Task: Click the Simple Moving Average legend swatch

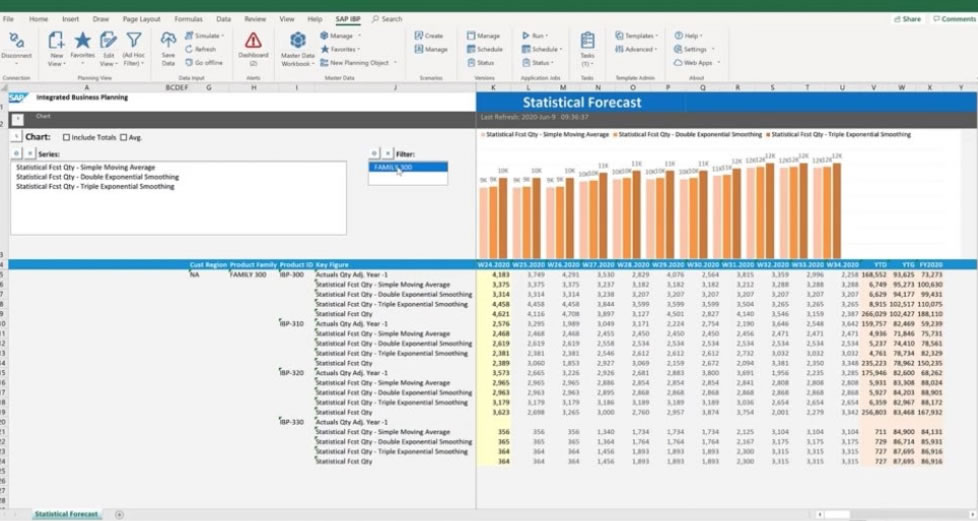Action: (483, 135)
